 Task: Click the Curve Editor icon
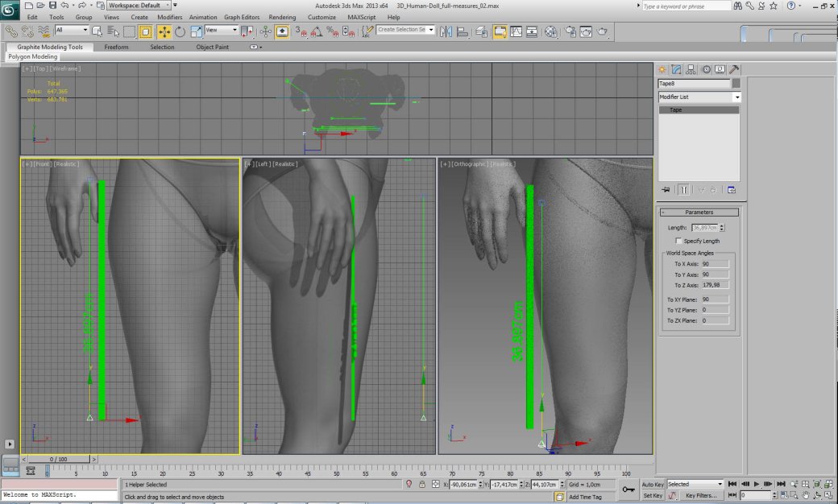pyautogui.click(x=516, y=32)
